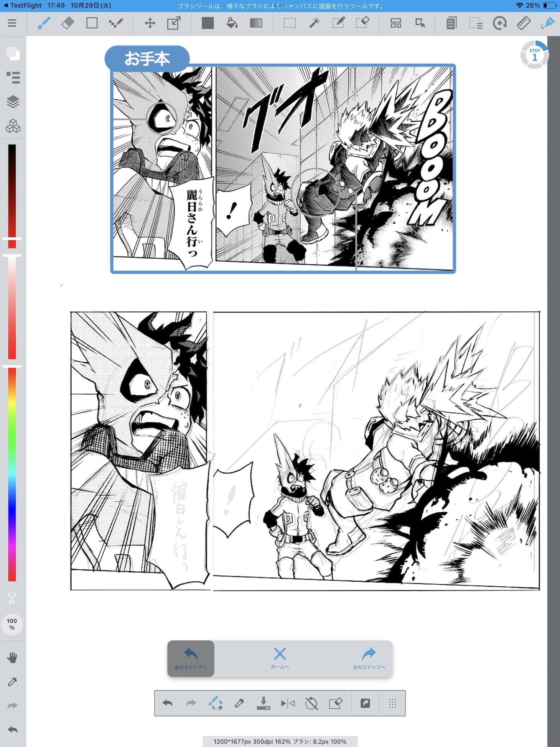Pick the Move Layer tool

coord(150,23)
